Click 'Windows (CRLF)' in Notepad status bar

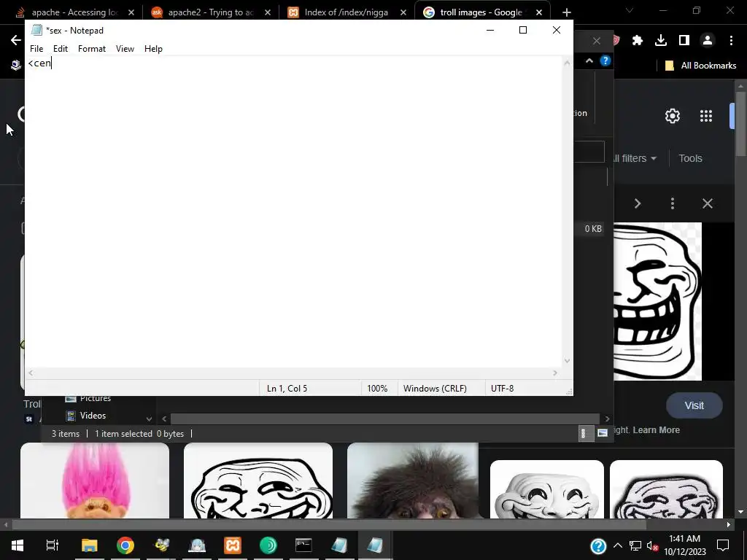click(435, 389)
